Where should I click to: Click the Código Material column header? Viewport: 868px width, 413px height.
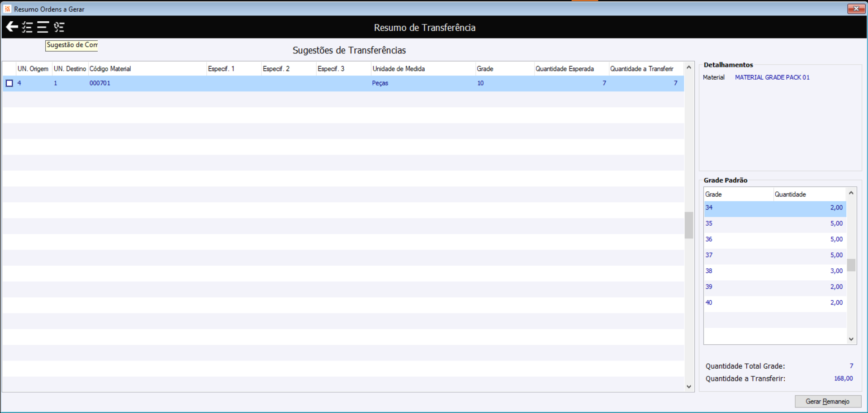(147, 69)
